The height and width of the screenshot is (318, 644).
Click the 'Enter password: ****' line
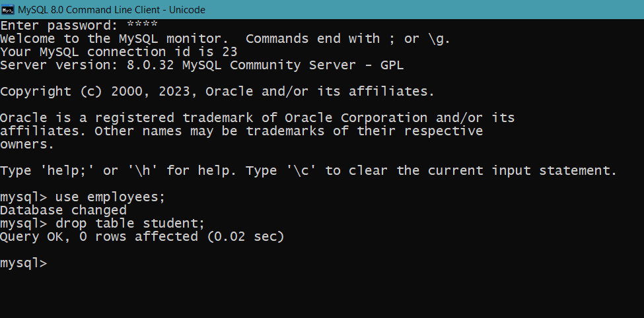79,26
